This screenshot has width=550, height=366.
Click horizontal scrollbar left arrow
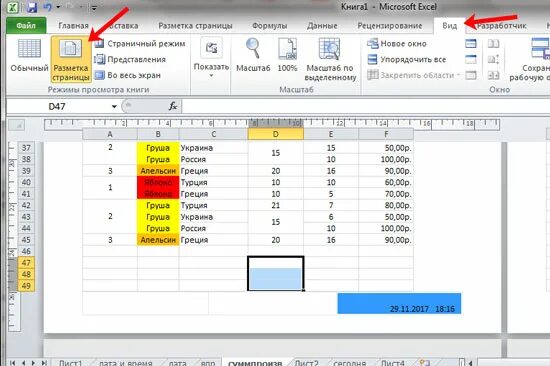(470, 363)
